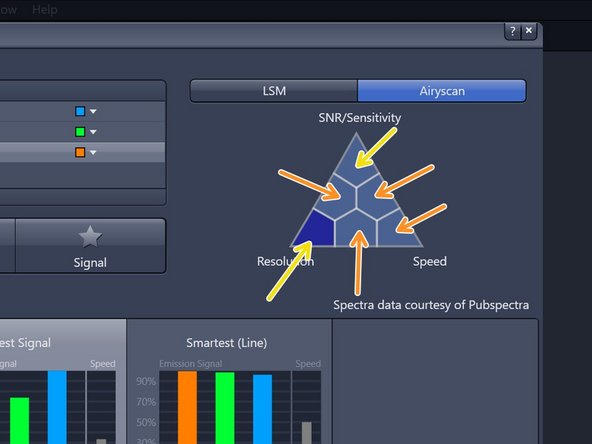This screenshot has height=444, width=592.
Task: Click the 90% axis label
Action: [x=146, y=381]
